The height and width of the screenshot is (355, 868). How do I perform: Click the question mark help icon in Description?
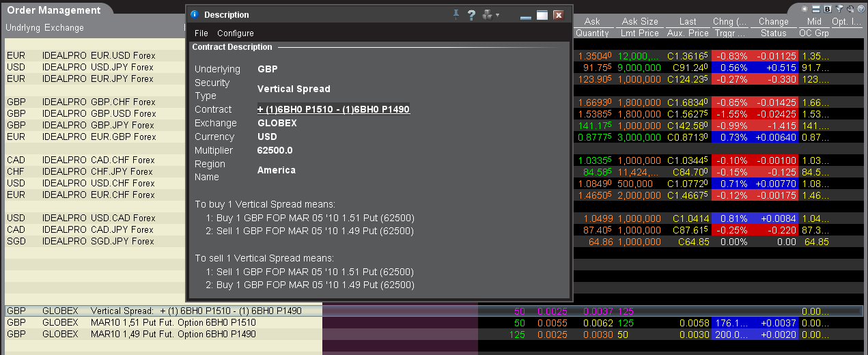(471, 14)
